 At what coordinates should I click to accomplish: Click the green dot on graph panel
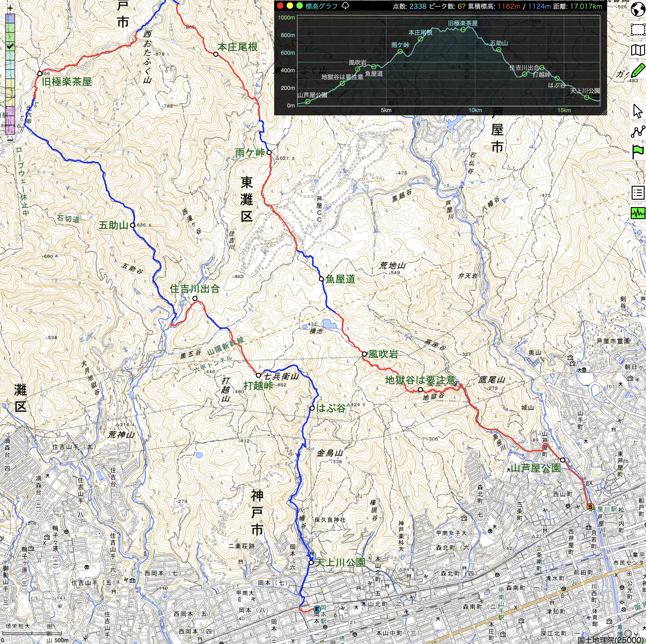pyautogui.click(x=300, y=6)
